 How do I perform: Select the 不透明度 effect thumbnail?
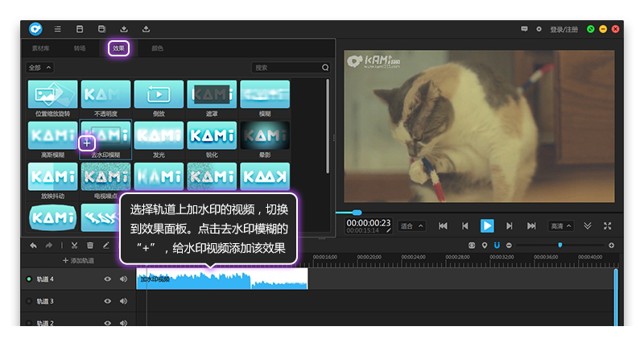point(105,94)
